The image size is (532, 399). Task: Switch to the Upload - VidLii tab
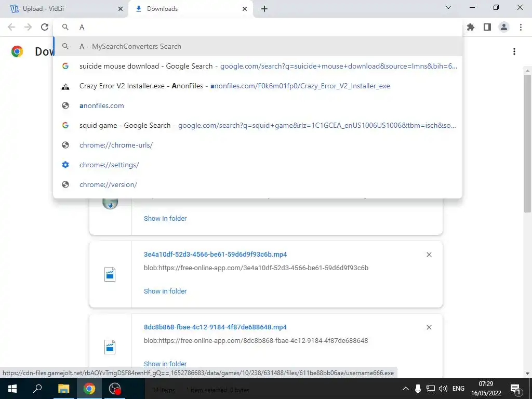[64, 9]
